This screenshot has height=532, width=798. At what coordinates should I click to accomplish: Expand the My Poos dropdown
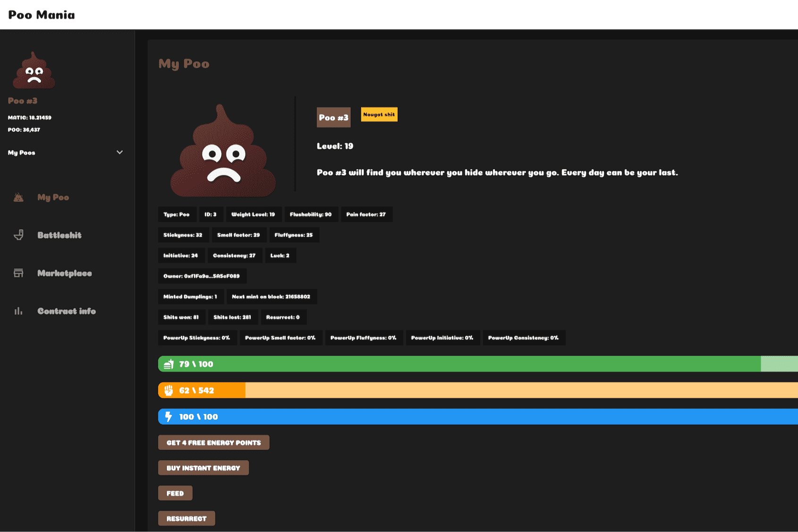pyautogui.click(x=65, y=152)
